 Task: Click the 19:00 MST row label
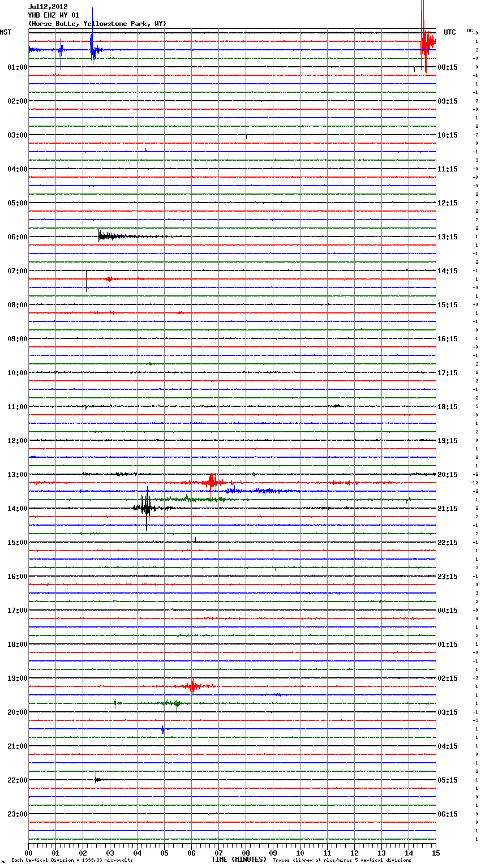[x=17, y=678]
